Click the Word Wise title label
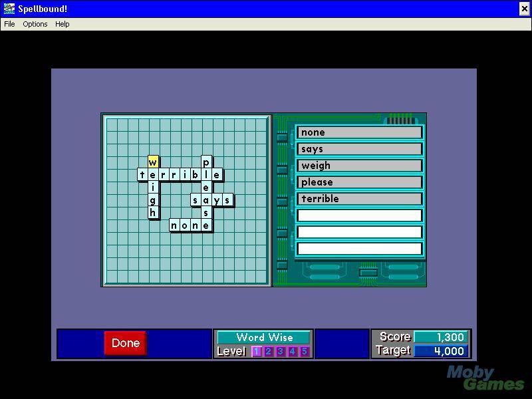 pyautogui.click(x=264, y=337)
